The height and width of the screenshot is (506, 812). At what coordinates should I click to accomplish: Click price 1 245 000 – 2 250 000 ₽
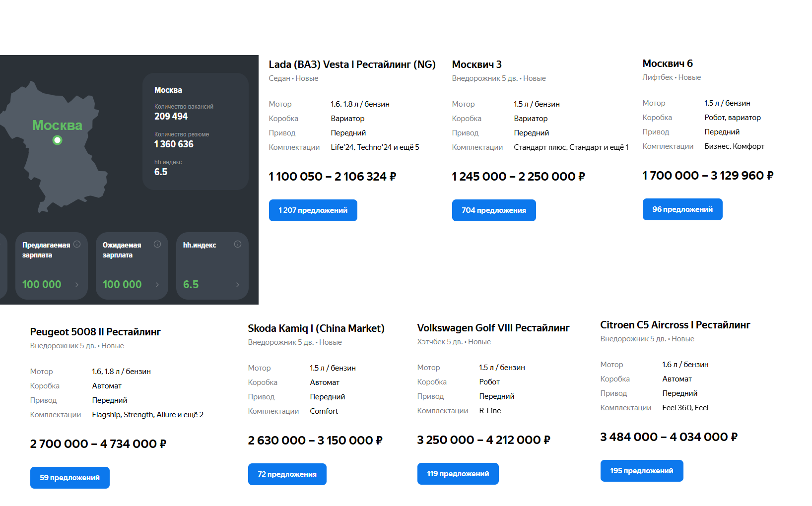pos(519,177)
